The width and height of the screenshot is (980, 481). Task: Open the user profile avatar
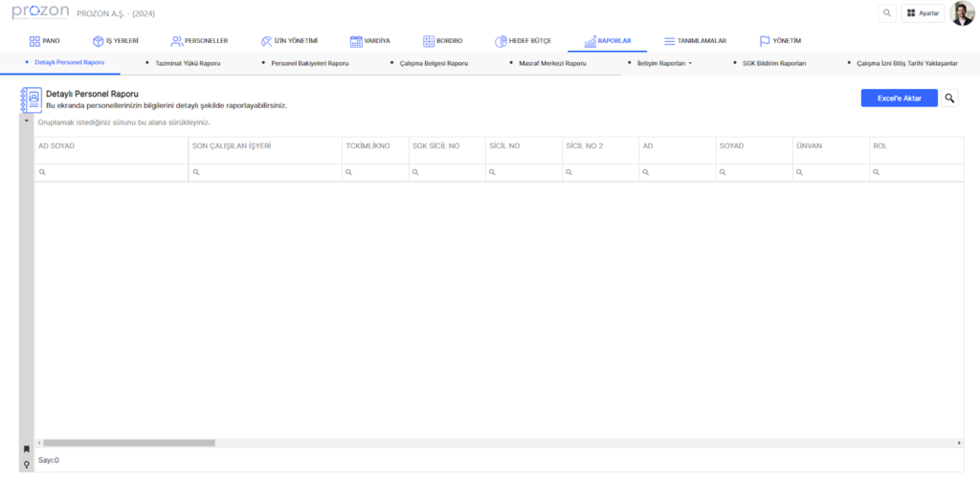pos(962,13)
